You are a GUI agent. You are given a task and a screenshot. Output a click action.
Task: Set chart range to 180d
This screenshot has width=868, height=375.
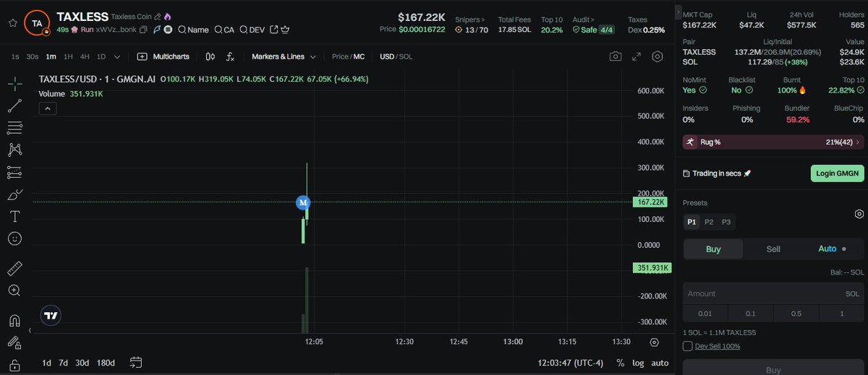pos(106,363)
